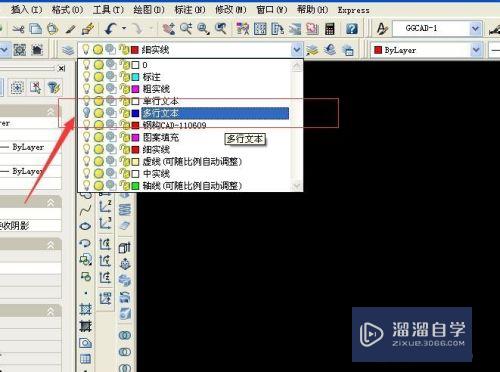The height and width of the screenshot is (372, 500).
Task: Toggle viewport freeze icon for 单行文本 layer
Action: click(x=111, y=101)
